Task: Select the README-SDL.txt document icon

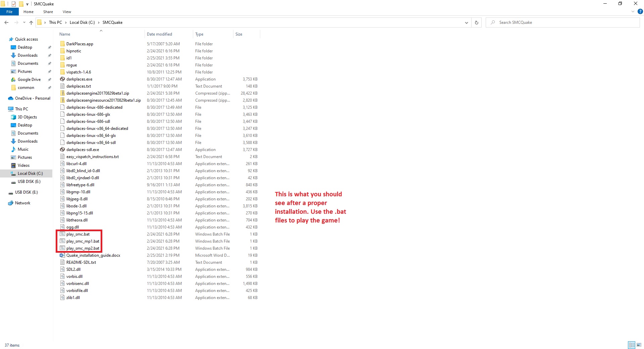Action: (62, 262)
